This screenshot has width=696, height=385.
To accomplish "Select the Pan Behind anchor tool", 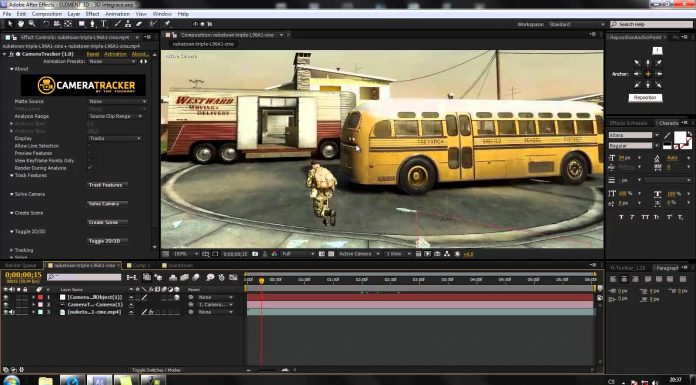I will 68,24.
